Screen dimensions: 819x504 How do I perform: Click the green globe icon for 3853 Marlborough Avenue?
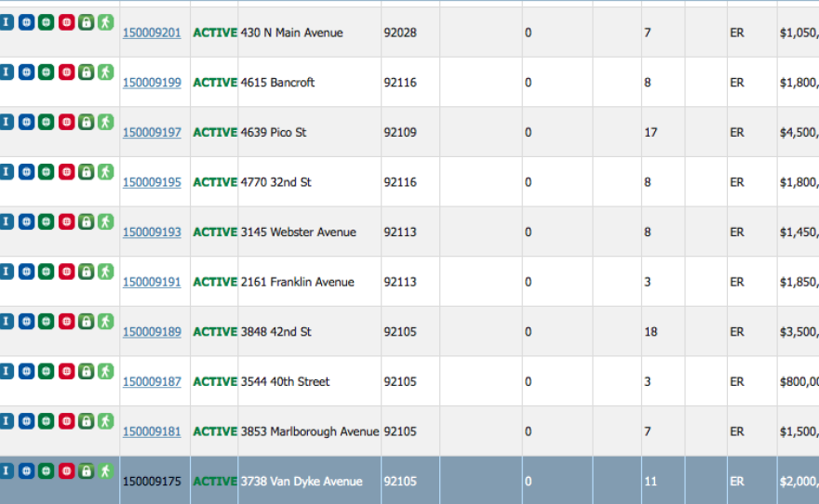(x=46, y=421)
